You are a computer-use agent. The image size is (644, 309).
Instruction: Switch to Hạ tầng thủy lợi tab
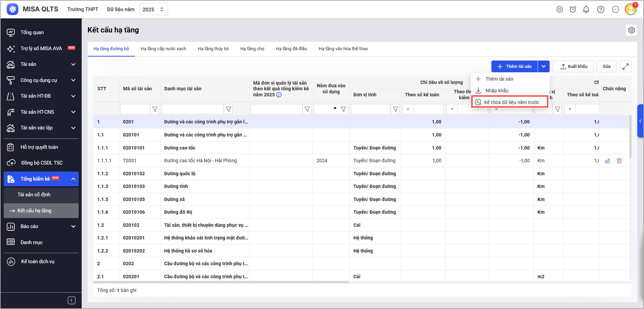213,49
